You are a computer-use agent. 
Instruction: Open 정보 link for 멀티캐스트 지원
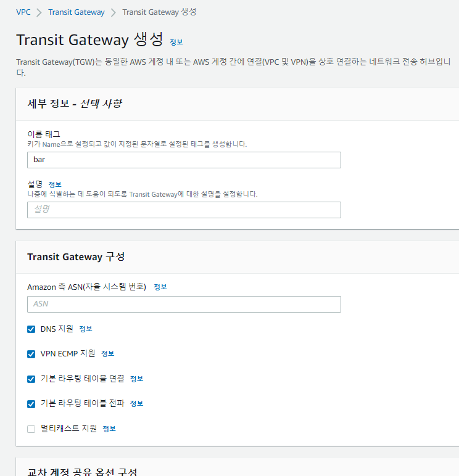tap(109, 429)
